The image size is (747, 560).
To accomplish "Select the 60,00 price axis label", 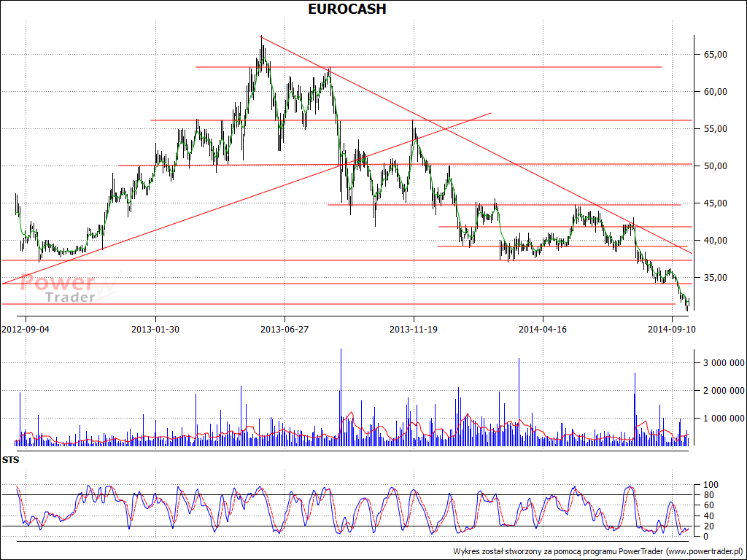I will click(x=715, y=92).
